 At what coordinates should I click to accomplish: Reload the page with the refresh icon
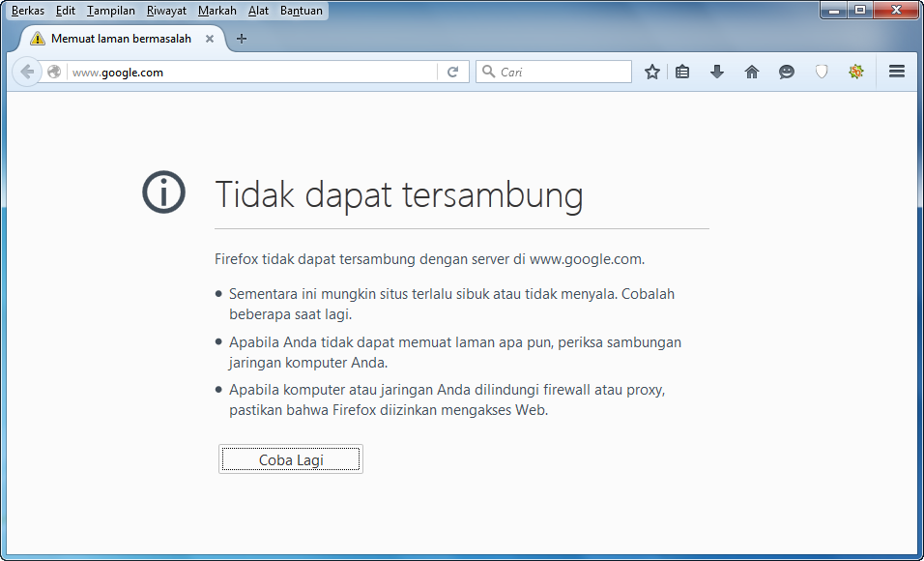click(452, 72)
